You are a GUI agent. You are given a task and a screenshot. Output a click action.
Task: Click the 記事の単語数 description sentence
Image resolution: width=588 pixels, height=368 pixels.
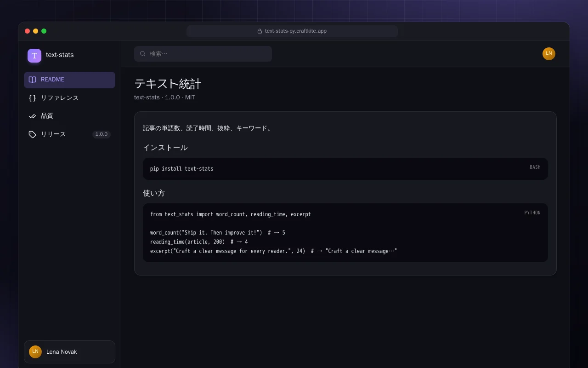[208, 128]
